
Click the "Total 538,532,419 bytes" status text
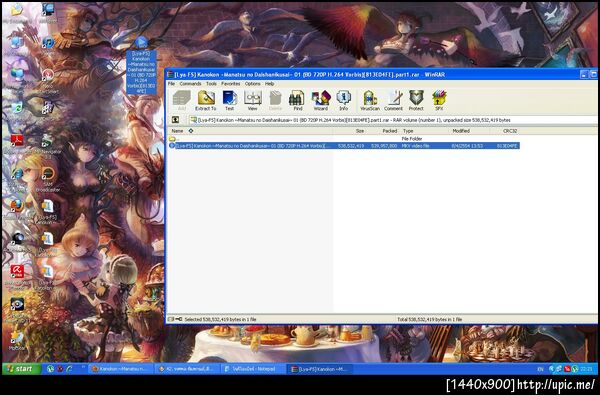tap(429, 319)
